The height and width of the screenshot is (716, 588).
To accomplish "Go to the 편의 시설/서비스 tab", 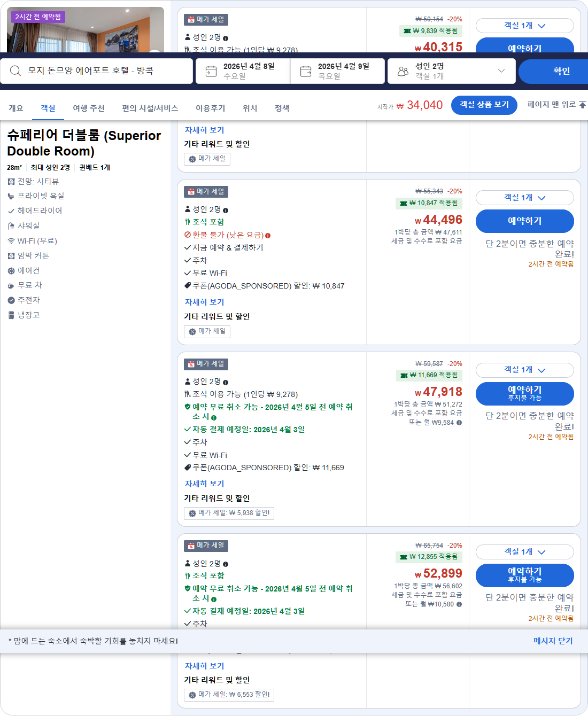I will pos(150,108).
